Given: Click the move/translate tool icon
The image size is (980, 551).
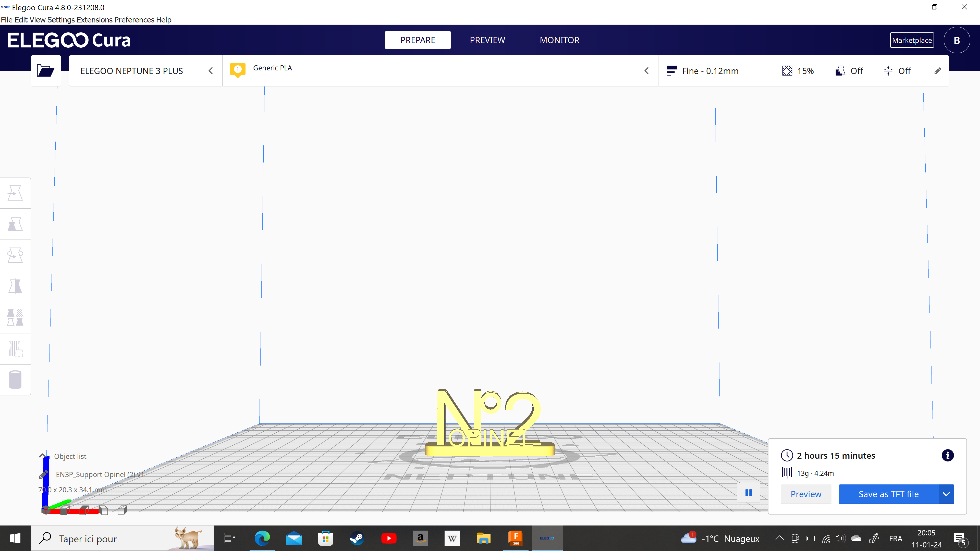Looking at the screenshot, I should (x=15, y=193).
